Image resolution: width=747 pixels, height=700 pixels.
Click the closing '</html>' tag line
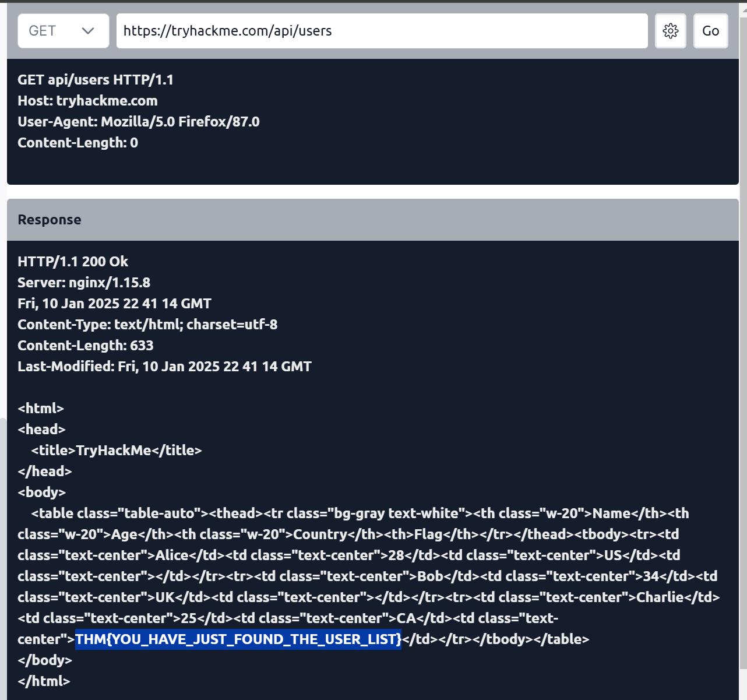(44, 681)
